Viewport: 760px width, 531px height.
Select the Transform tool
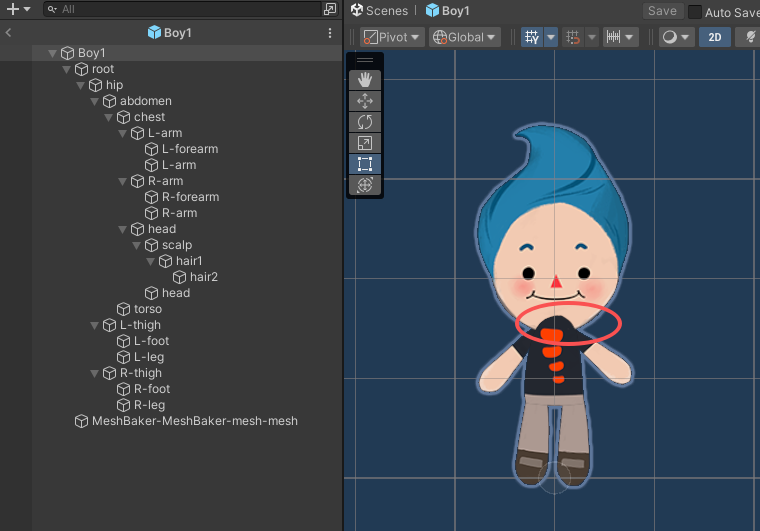click(x=365, y=185)
